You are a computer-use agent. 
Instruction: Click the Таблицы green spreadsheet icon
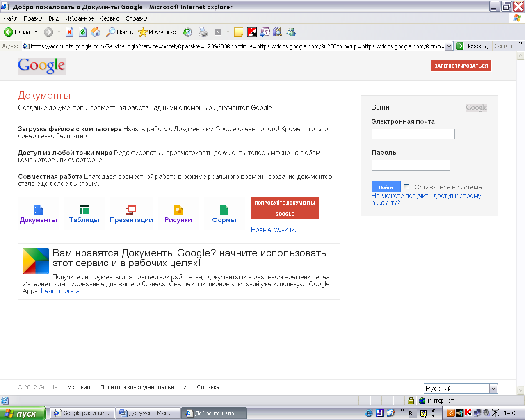pyautogui.click(x=84, y=210)
